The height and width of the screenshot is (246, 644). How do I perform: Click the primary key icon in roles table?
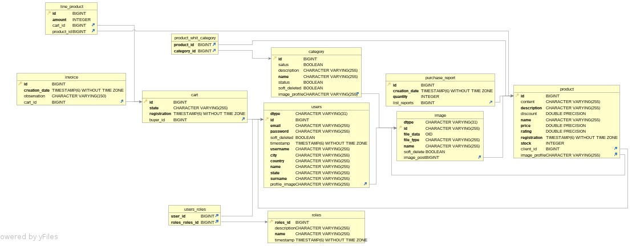[x=271, y=222]
